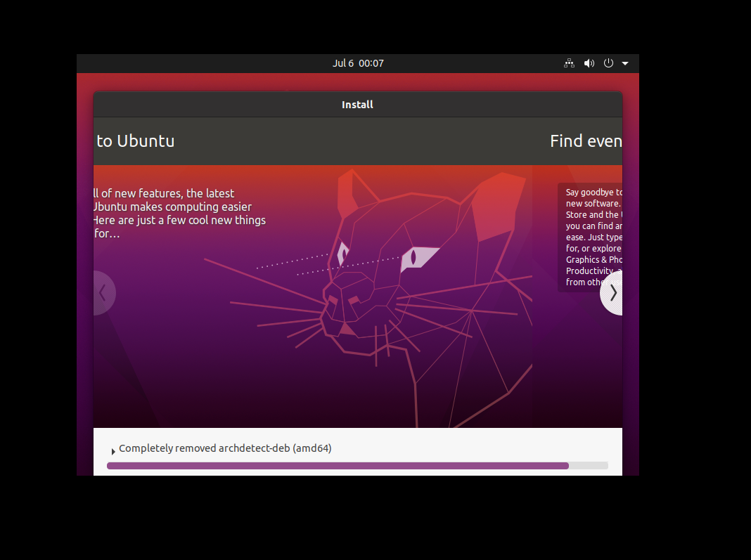The width and height of the screenshot is (751, 560).
Task: Go back with the left slideshow arrow
Action: click(104, 293)
